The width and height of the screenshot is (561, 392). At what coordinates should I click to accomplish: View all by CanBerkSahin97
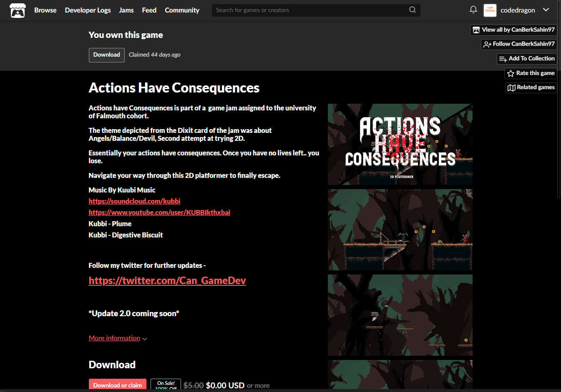[x=513, y=30]
